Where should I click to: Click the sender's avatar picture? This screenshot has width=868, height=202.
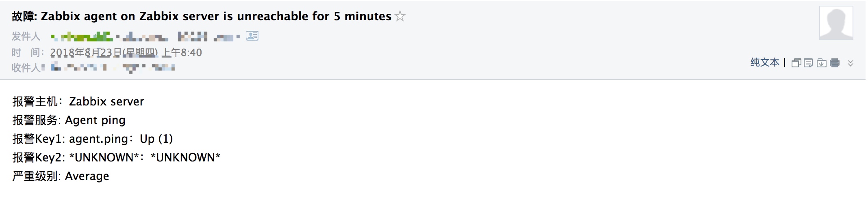(836, 23)
